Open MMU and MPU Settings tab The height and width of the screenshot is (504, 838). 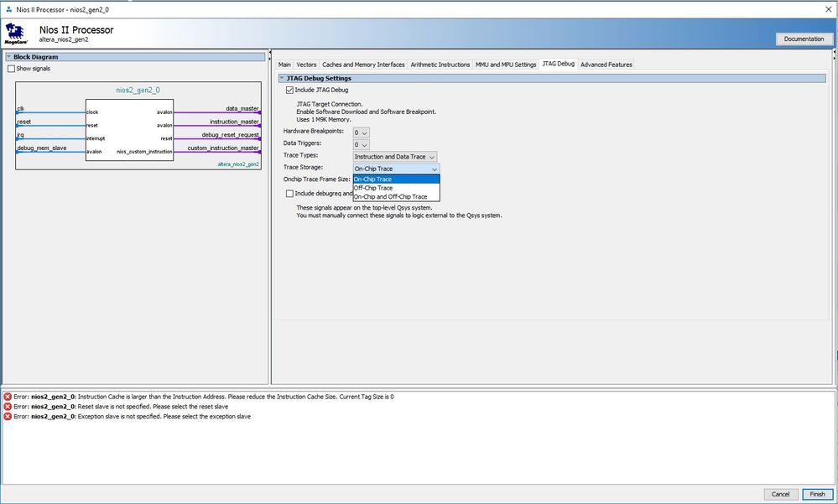[x=506, y=65]
